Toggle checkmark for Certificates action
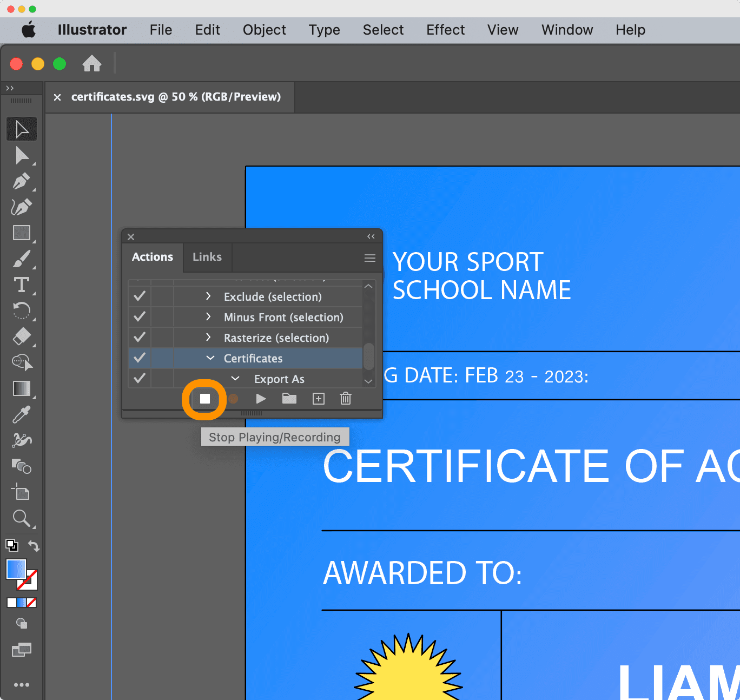The height and width of the screenshot is (700, 740). 140,358
